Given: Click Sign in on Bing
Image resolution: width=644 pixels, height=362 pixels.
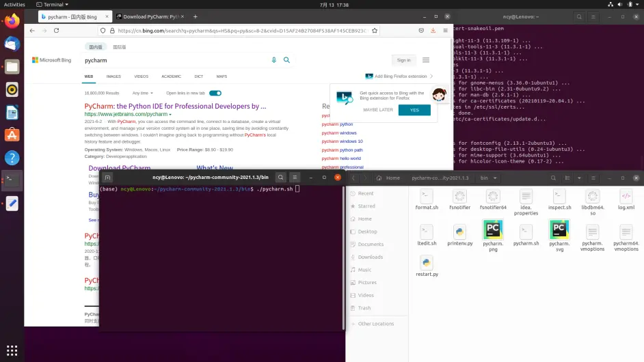Looking at the screenshot, I should pyautogui.click(x=403, y=60).
